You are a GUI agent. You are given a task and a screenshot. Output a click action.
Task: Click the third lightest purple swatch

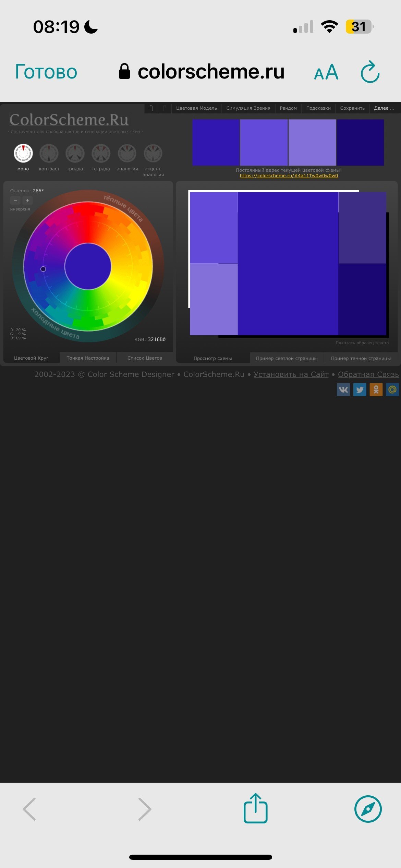(x=312, y=143)
